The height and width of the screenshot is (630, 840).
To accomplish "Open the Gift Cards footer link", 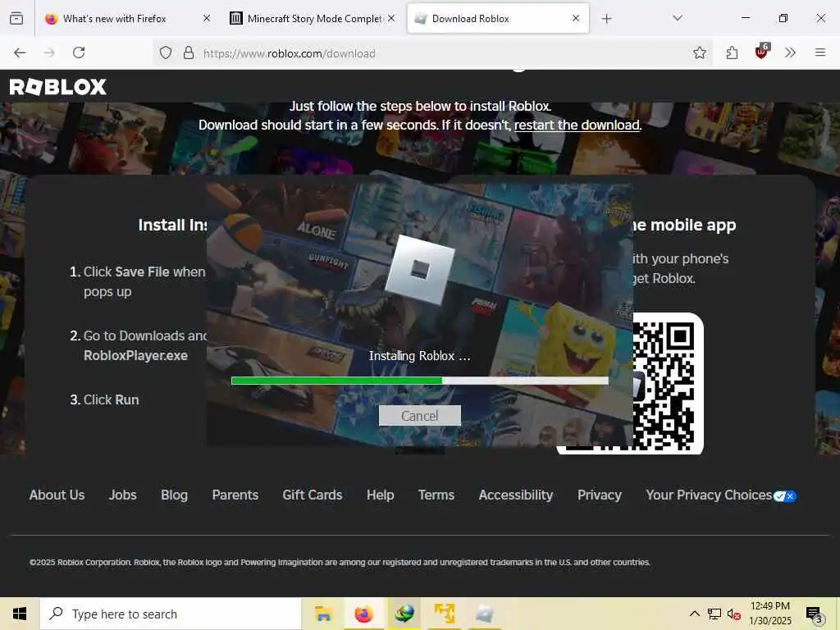I will click(313, 495).
